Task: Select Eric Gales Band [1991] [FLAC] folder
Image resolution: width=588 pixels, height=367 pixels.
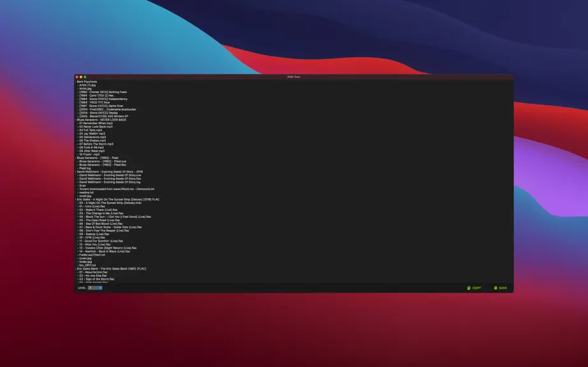Action: pyautogui.click(x=111, y=268)
